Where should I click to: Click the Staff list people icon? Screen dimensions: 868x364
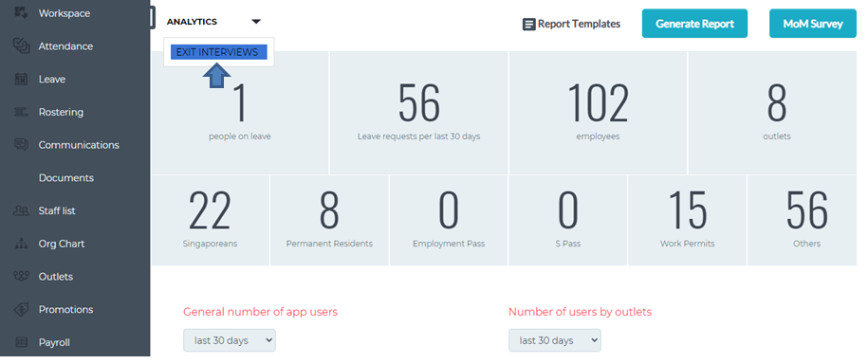[x=21, y=210]
